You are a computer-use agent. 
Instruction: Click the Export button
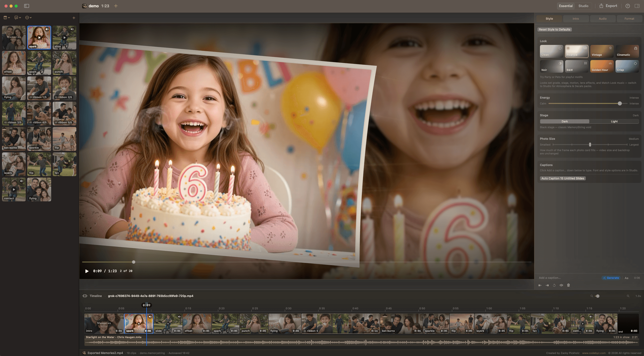pyautogui.click(x=608, y=6)
